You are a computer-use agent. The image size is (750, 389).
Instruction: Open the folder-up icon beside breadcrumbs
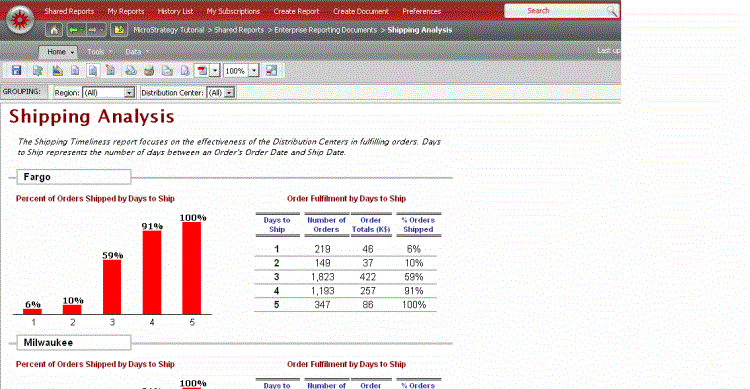pos(119,30)
